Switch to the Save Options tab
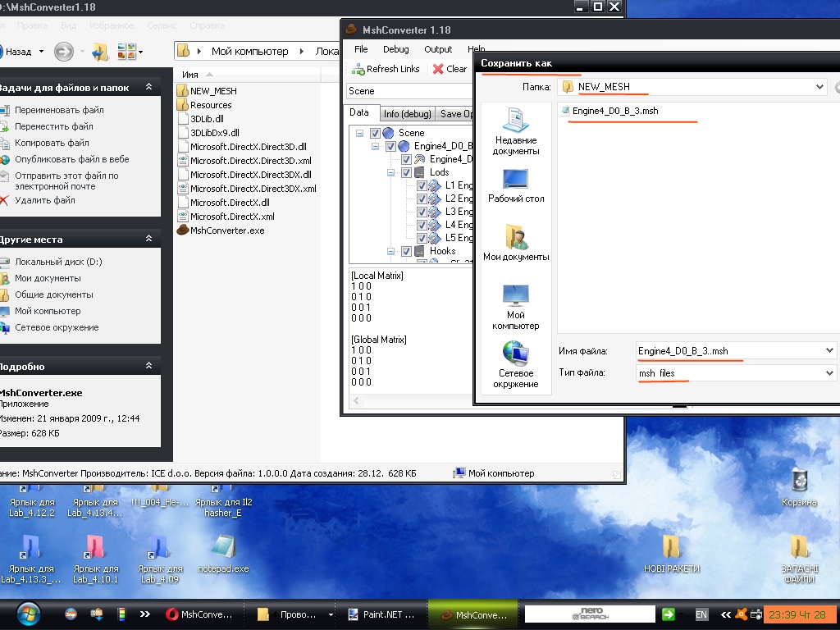The width and height of the screenshot is (840, 630). 455,113
